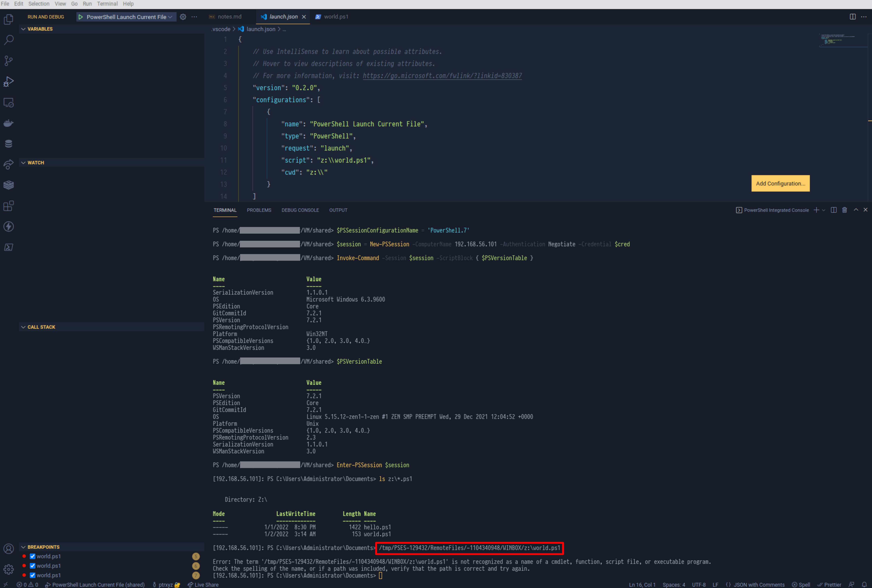Select the Thunder Client icon
The width and height of the screenshot is (872, 588).
click(x=8, y=226)
